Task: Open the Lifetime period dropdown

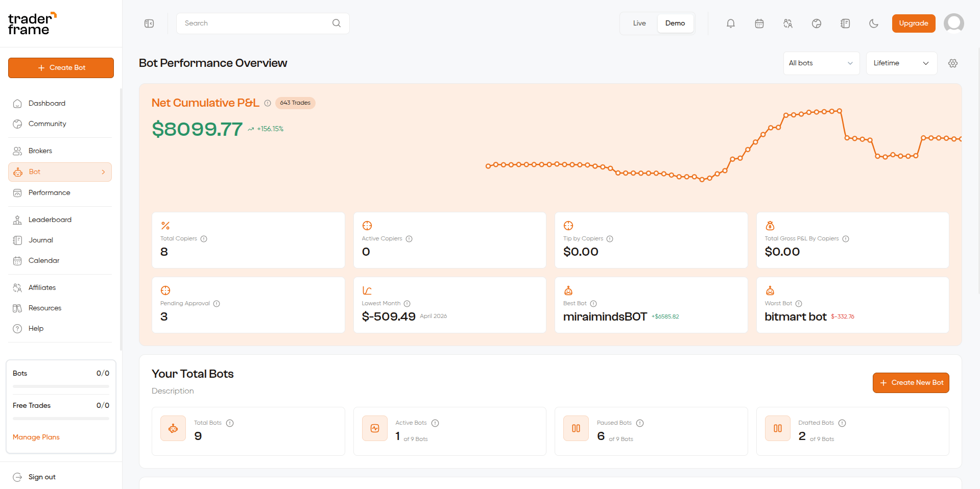Action: [901, 63]
